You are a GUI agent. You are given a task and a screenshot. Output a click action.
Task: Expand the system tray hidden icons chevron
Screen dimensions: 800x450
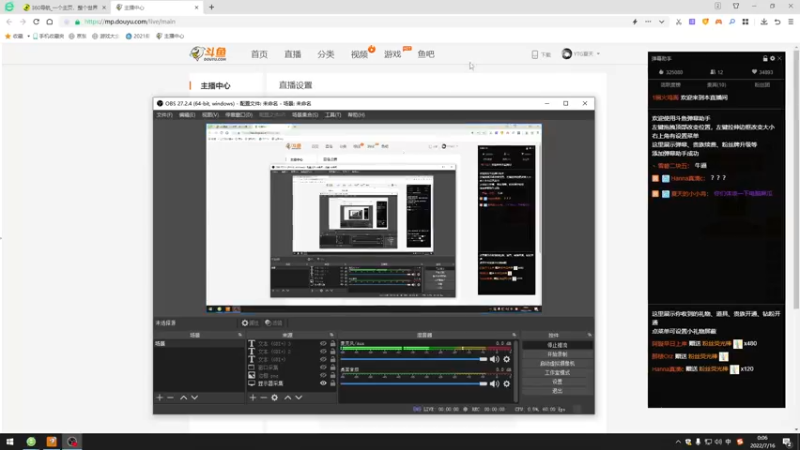678,442
